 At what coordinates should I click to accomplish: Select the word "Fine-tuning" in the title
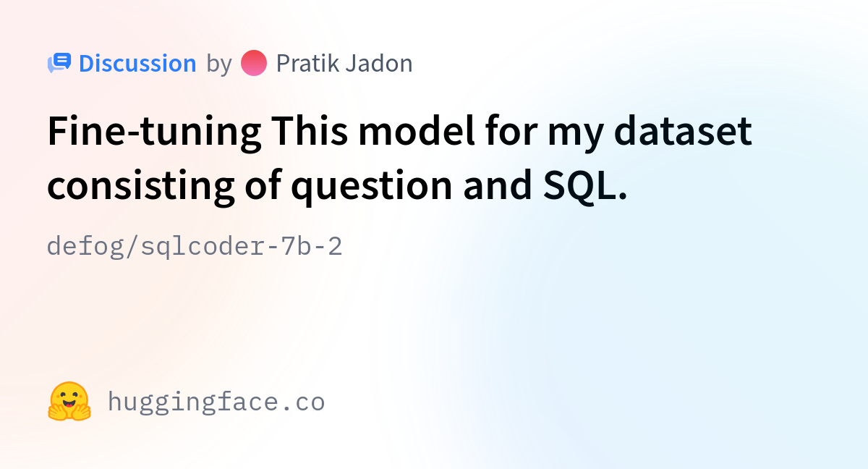click(154, 133)
